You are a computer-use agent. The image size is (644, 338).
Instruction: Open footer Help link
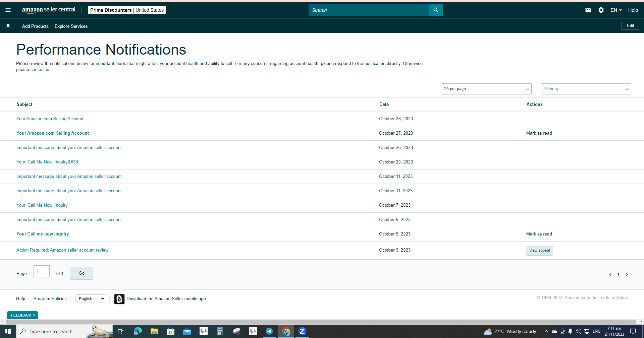20,298
